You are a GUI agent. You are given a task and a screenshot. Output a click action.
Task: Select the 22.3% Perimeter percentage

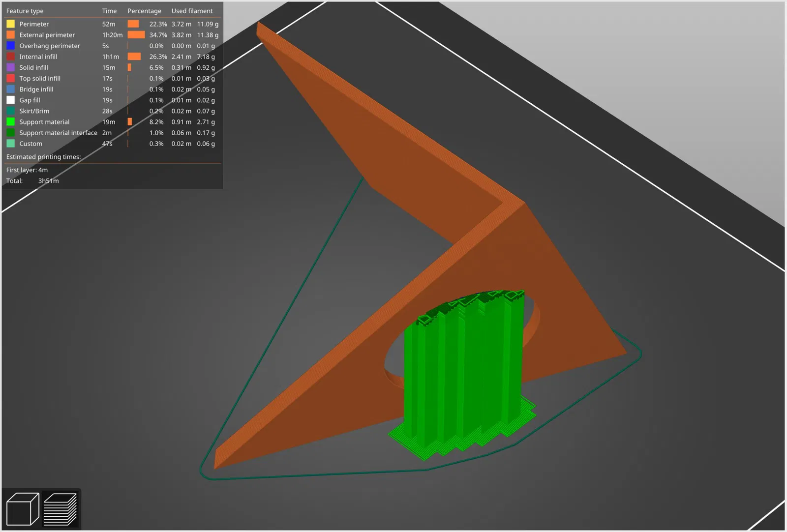pos(158,24)
